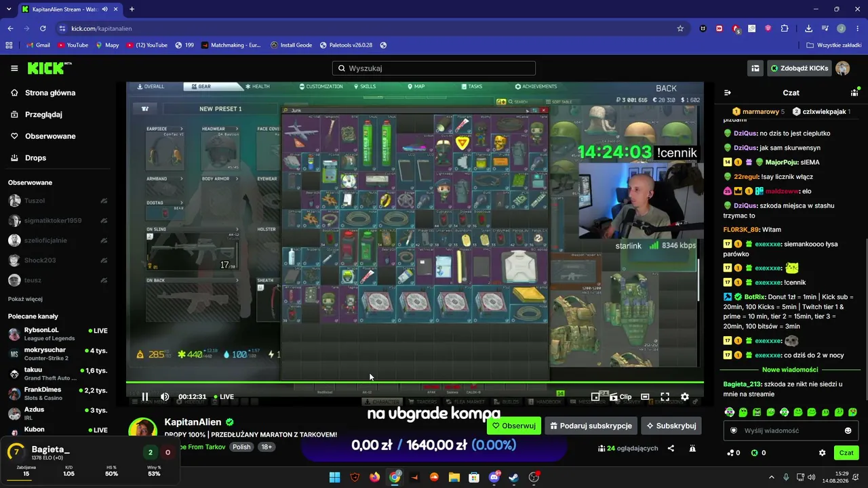The width and height of the screenshot is (868, 488).
Task: Click the Wyszukaj search field
Action: point(434,68)
